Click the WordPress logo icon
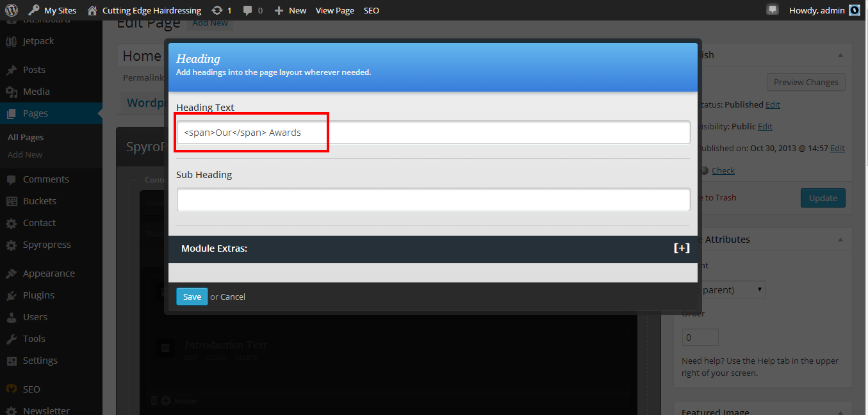868x415 pixels. point(11,10)
